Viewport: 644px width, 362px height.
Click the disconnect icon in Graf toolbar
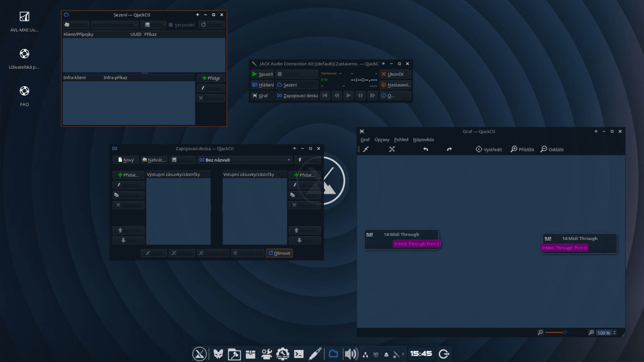click(x=392, y=149)
